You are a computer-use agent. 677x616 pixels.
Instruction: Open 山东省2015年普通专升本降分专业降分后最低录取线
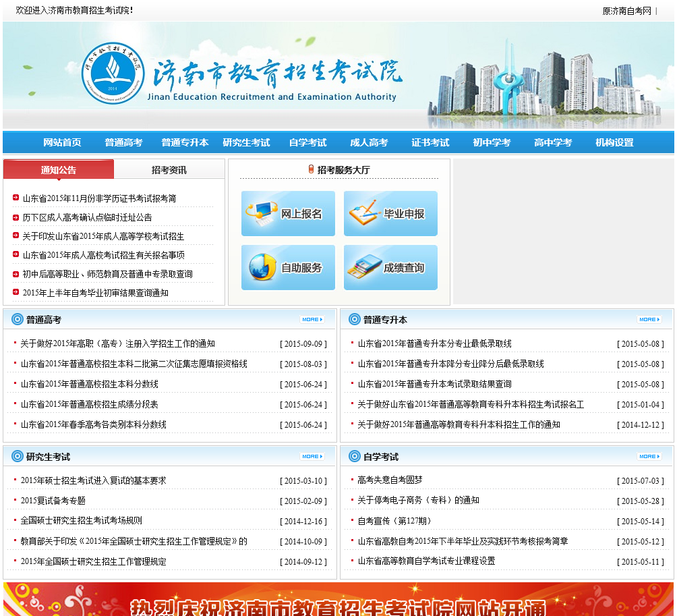click(x=450, y=364)
